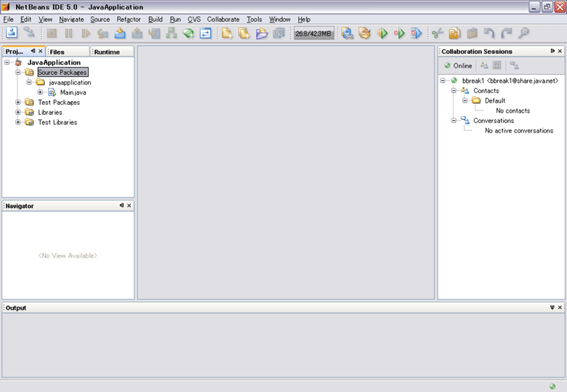The image size is (567, 392).
Task: Click the new conversation icon in Collaboration Sessions
Action: click(514, 65)
